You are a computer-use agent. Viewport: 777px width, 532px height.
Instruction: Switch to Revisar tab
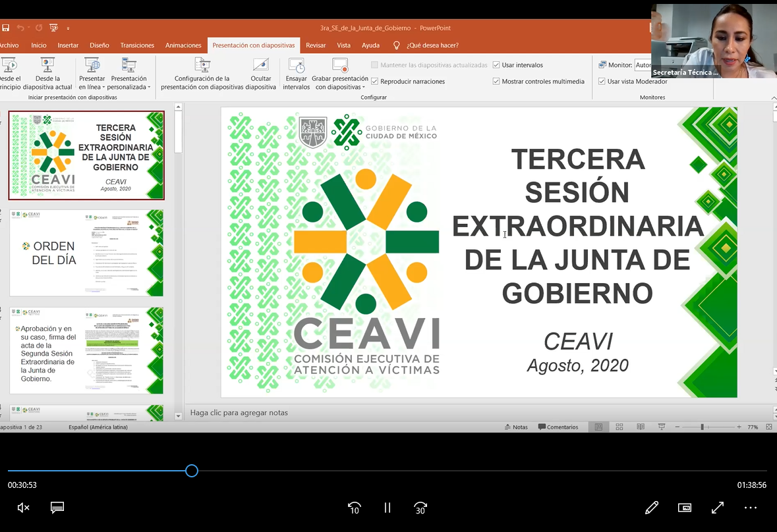tap(316, 45)
